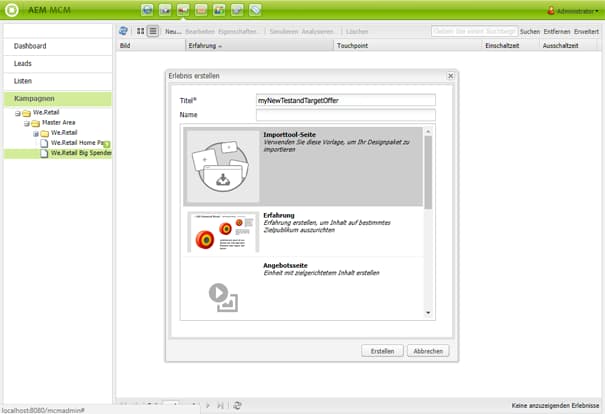
Task: Open the Kampagnen tab in sidebar
Action: pos(58,99)
